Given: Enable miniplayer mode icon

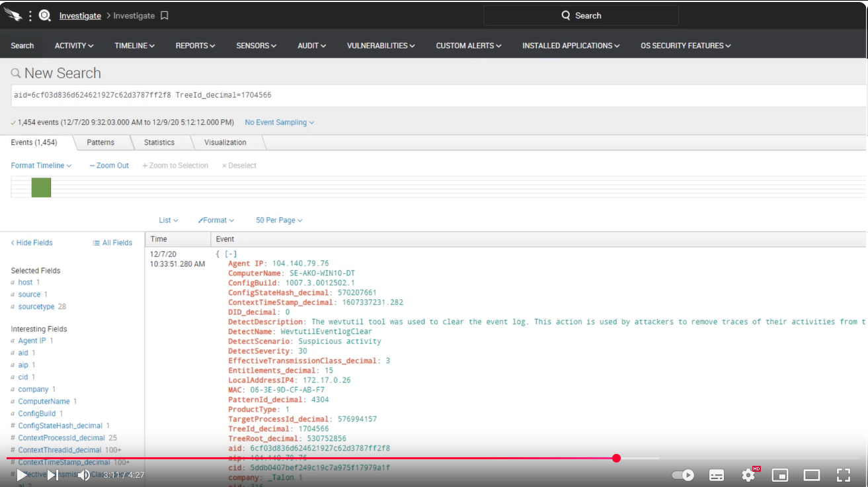Looking at the screenshot, I should [x=780, y=475].
